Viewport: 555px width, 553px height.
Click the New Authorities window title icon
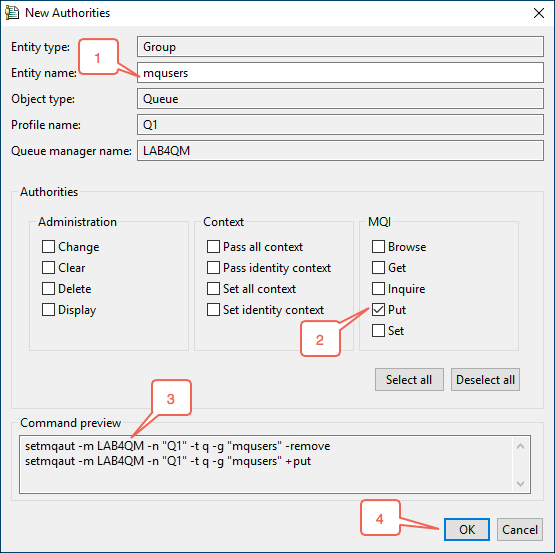pos(12,13)
